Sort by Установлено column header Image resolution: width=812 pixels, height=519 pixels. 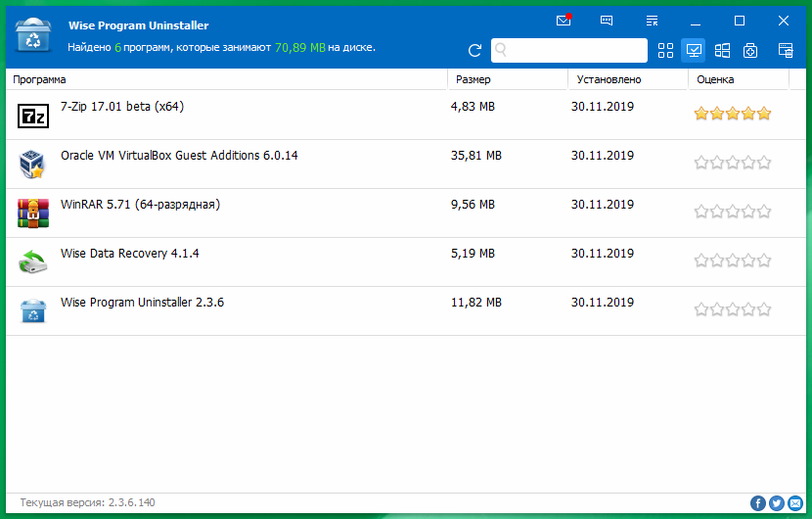coord(628,79)
